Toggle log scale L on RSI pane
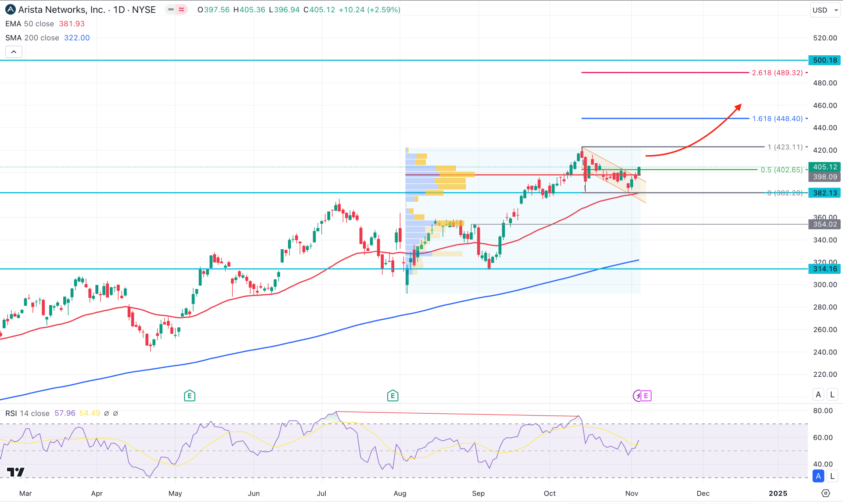The width and height of the screenshot is (843, 504). coord(832,476)
